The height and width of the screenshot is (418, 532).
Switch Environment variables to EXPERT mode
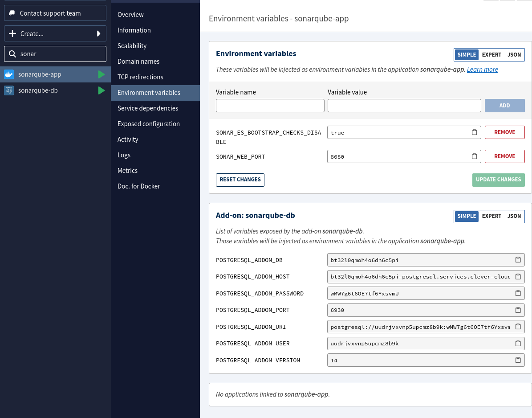pos(491,54)
